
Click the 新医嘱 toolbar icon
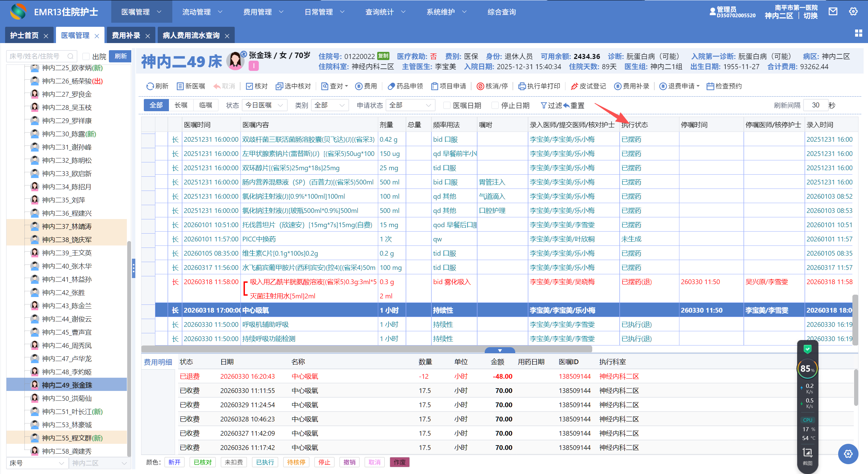180,86
